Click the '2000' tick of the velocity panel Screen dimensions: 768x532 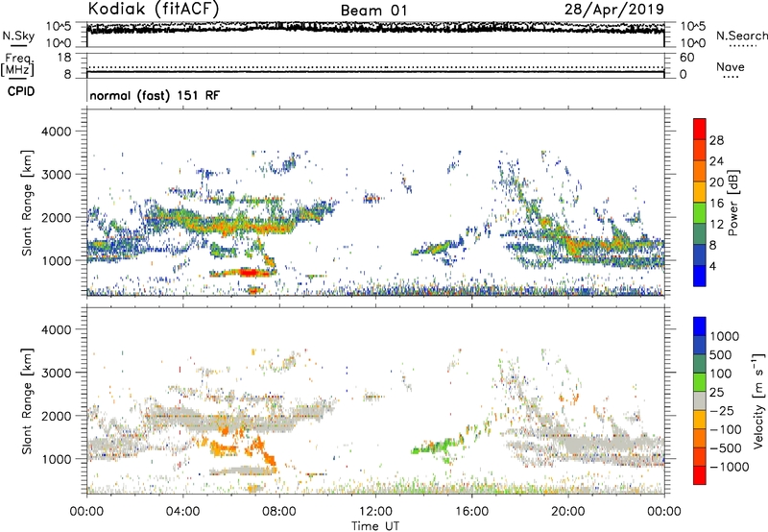pyautogui.click(x=57, y=416)
